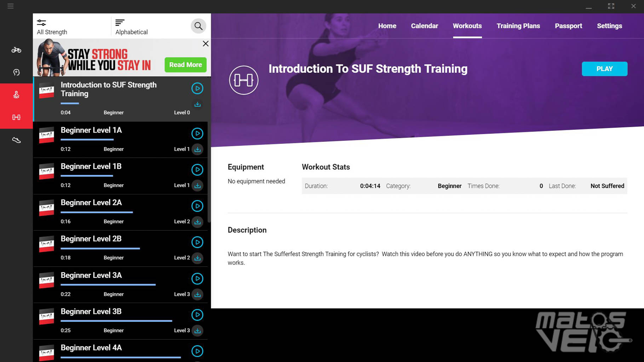Go to the Home tab
Image resolution: width=644 pixels, height=362 pixels.
tap(387, 26)
